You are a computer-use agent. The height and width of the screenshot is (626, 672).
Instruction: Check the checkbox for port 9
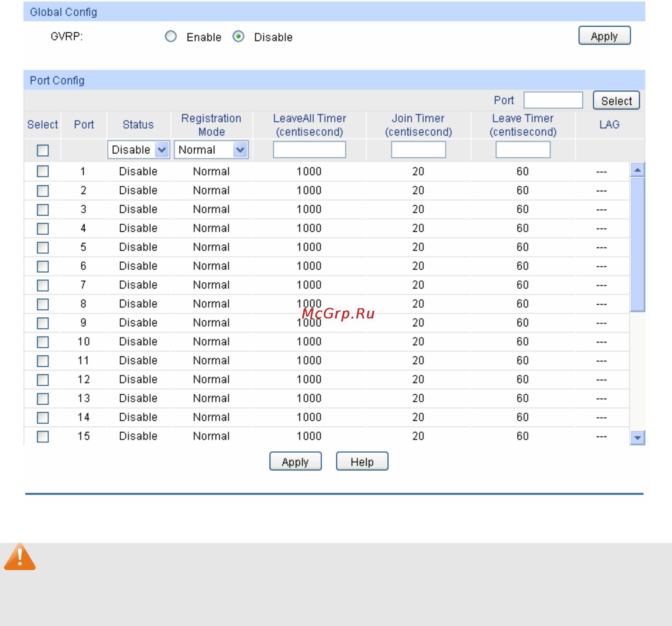coord(43,323)
